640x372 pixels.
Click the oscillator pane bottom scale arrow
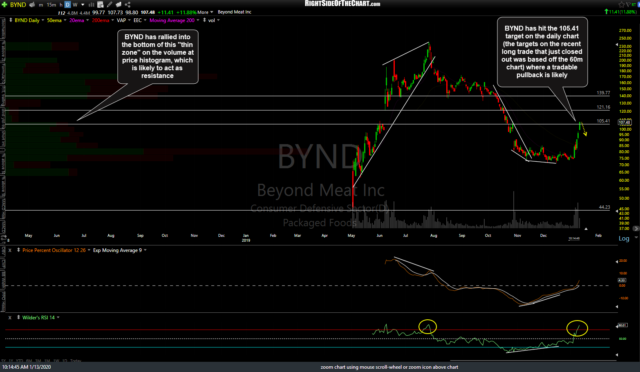[x=617, y=307]
